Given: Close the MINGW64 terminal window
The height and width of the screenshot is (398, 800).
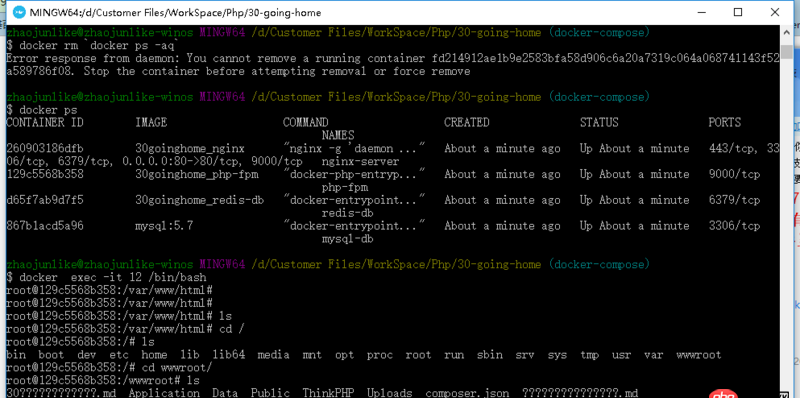Looking at the screenshot, I should pyautogui.click(x=774, y=12).
